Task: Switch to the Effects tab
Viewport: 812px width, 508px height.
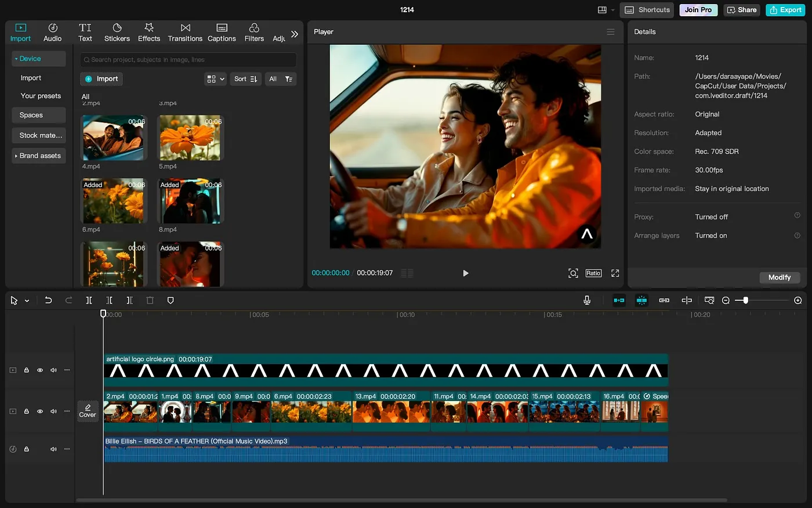Action: (149, 33)
